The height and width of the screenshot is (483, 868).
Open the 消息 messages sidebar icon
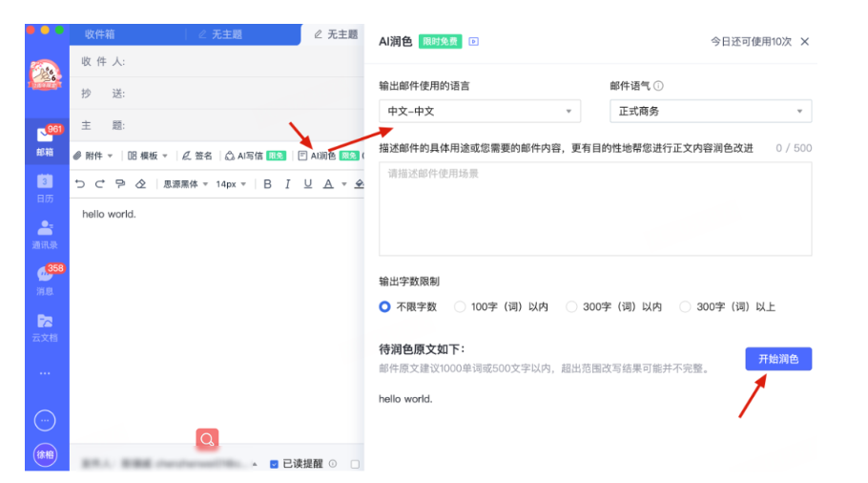46,281
